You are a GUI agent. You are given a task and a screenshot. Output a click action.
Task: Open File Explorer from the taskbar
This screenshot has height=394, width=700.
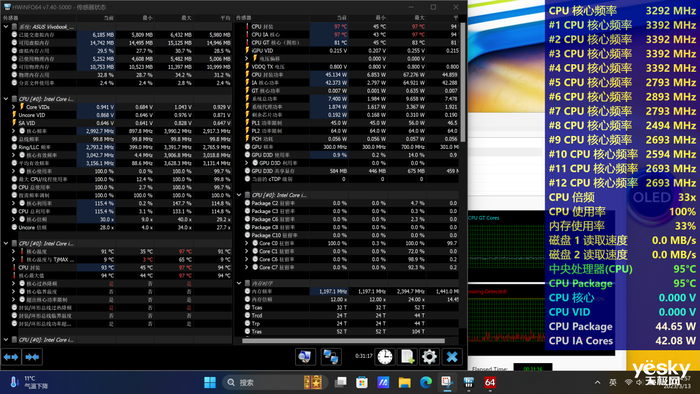pyautogui.click(x=404, y=382)
